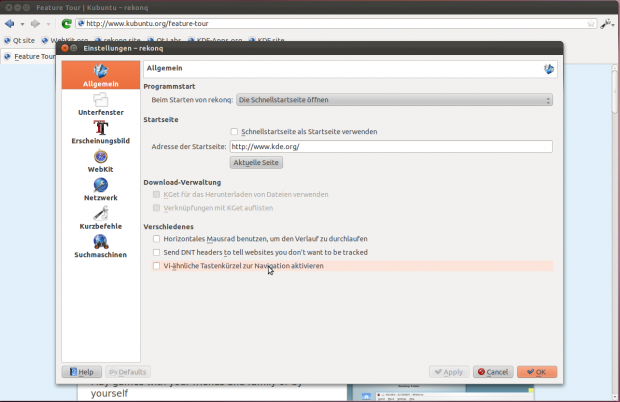Screen dimensions: 620x402
Task: Open the rekonq tools wrench menu
Action: coord(604,22)
